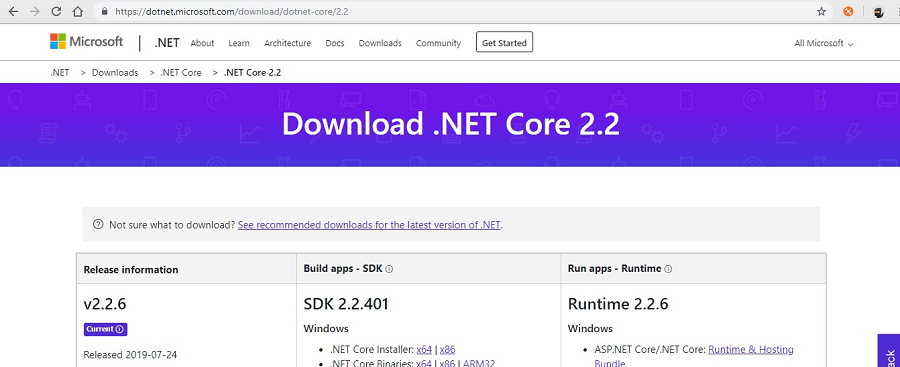Open the orange extension icon
Viewport: 900px width, 367px height.
click(x=848, y=11)
